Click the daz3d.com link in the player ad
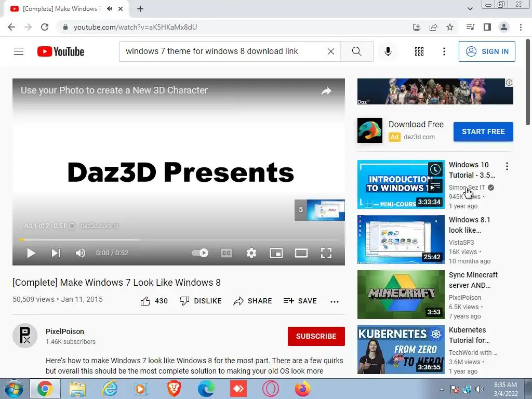The height and width of the screenshot is (399, 532). pos(99,226)
